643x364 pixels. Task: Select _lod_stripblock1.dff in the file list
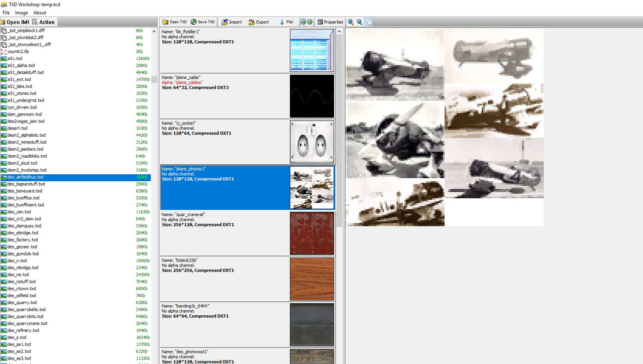click(x=75, y=31)
